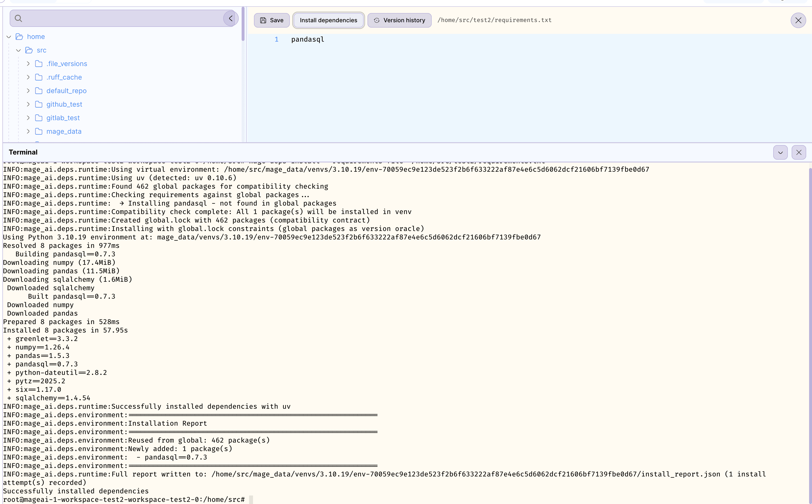
Task: Click the gitlab_test folder icon
Action: coord(39,118)
